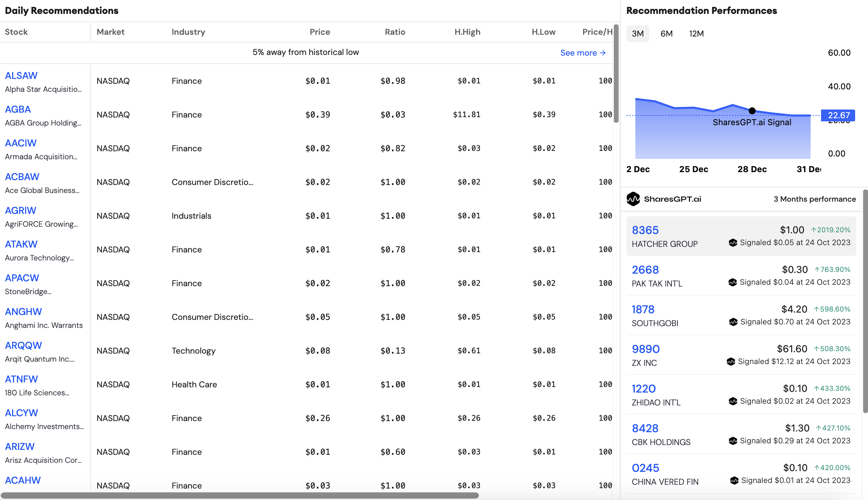The width and height of the screenshot is (868, 500).
Task: Click the Market column header
Action: pos(110,32)
